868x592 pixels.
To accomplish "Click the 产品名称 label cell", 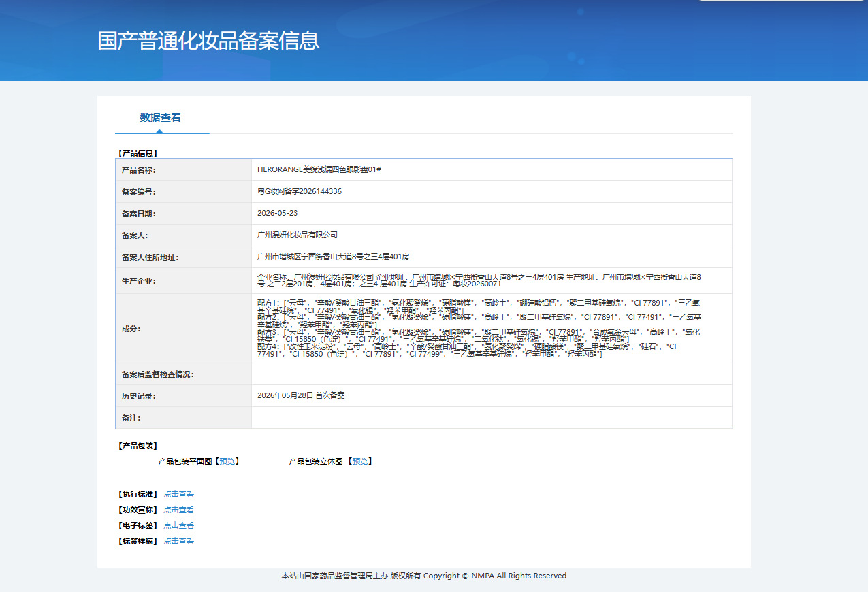I will pyautogui.click(x=184, y=169).
